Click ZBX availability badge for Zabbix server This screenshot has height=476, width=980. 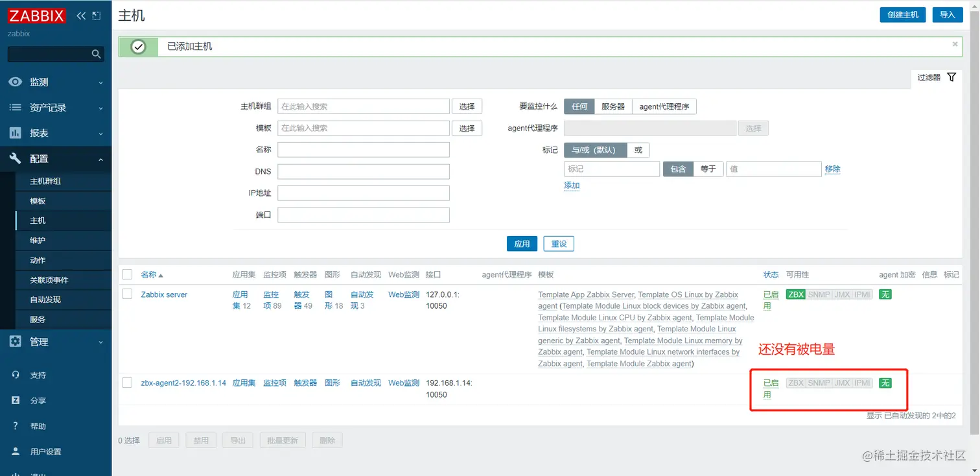pos(795,294)
